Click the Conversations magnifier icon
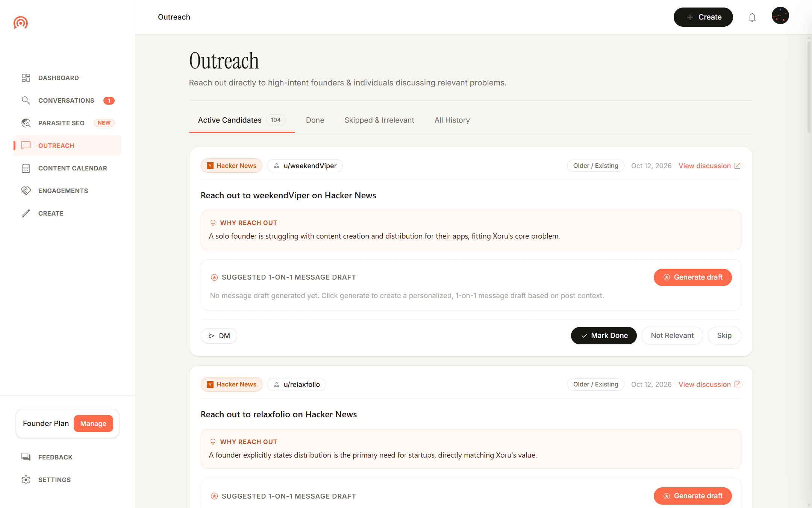This screenshot has height=508, width=812. 26,100
